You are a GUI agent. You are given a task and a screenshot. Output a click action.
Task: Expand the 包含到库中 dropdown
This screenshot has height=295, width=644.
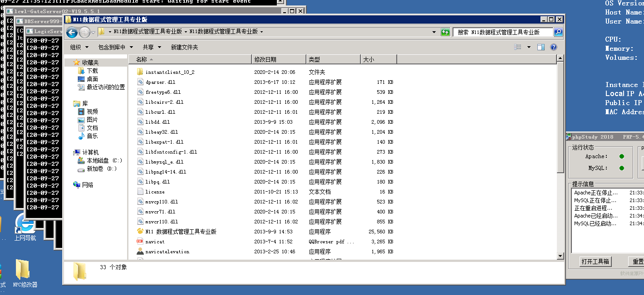(115, 47)
